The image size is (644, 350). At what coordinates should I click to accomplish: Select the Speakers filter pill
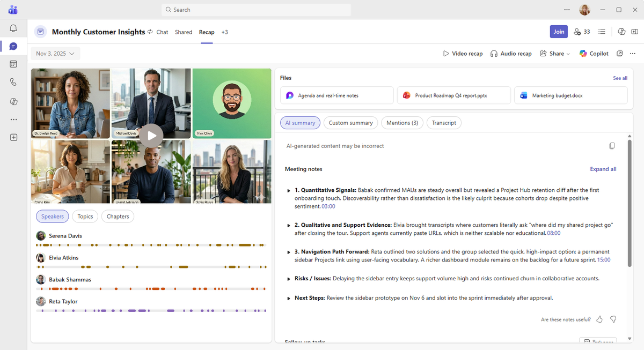(x=53, y=217)
